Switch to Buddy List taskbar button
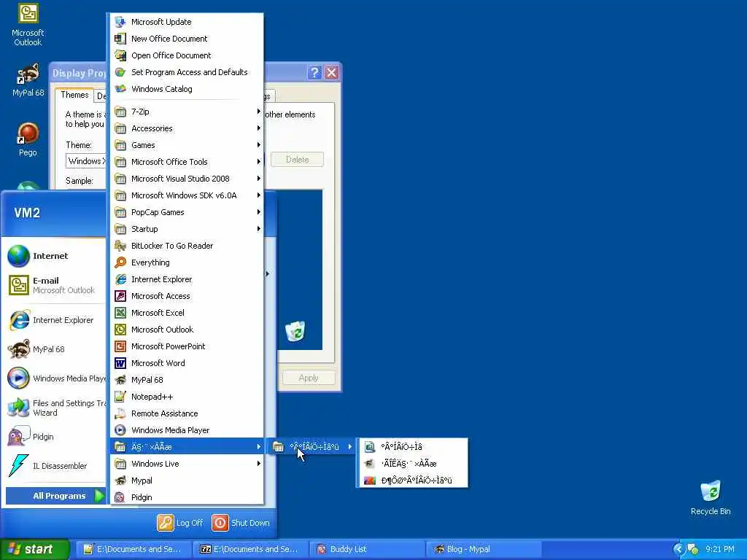747x560 pixels. point(368,549)
